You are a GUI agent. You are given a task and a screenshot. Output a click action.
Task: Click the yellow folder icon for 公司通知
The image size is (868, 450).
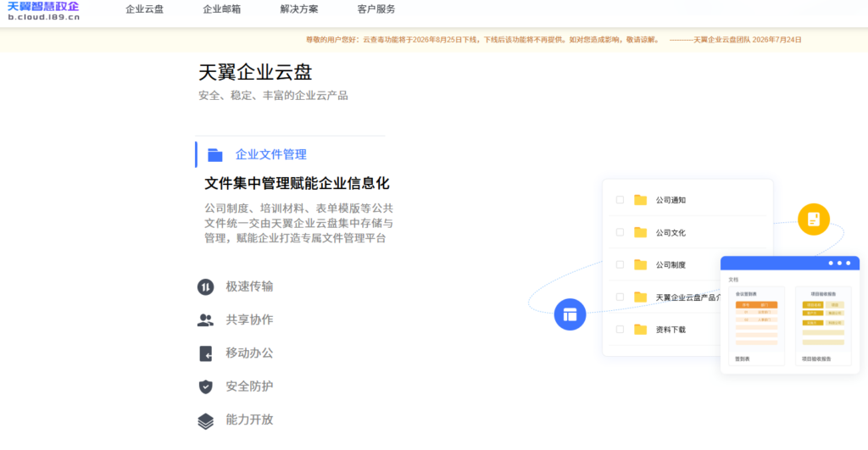(641, 200)
